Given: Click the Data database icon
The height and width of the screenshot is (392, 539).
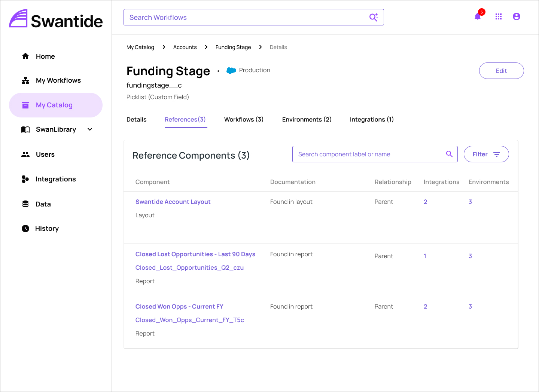Looking at the screenshot, I should coord(25,204).
